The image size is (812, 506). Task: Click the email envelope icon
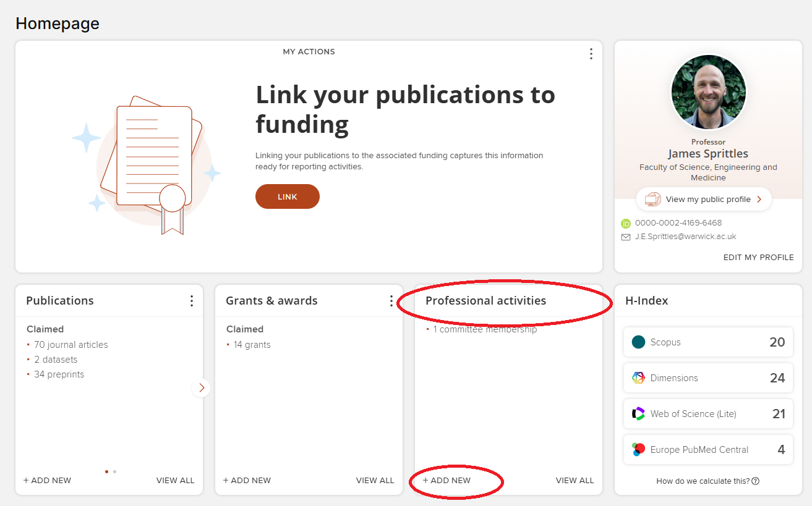point(626,237)
